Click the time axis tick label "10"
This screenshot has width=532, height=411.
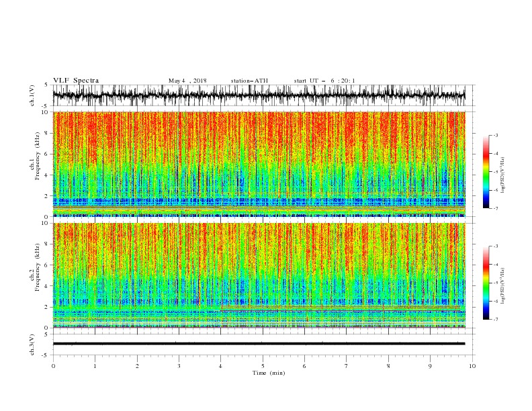tap(472, 366)
